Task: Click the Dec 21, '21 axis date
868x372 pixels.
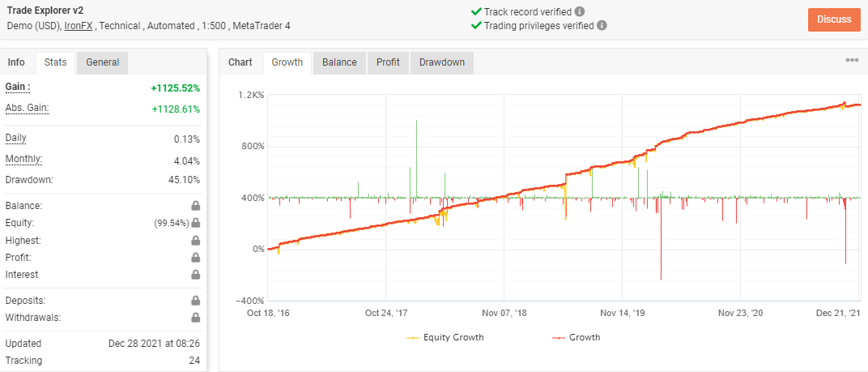Action: [x=838, y=314]
